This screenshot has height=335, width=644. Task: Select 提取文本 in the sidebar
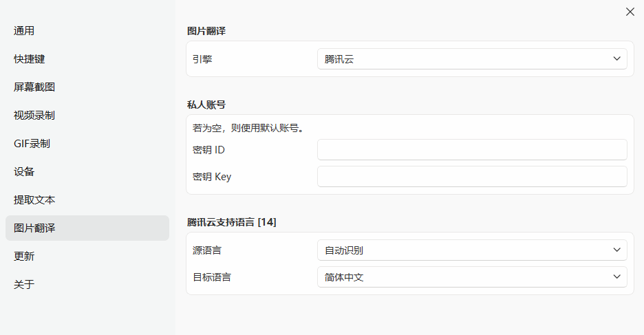34,200
